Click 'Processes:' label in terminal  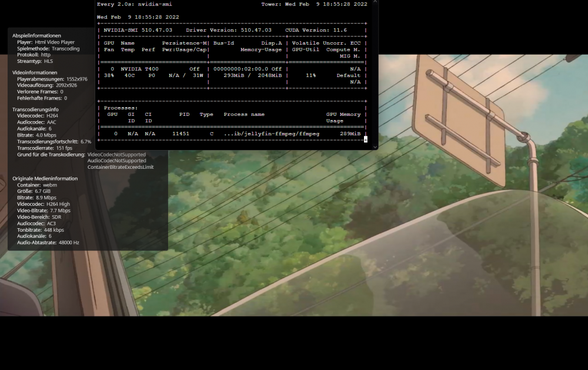coord(121,108)
